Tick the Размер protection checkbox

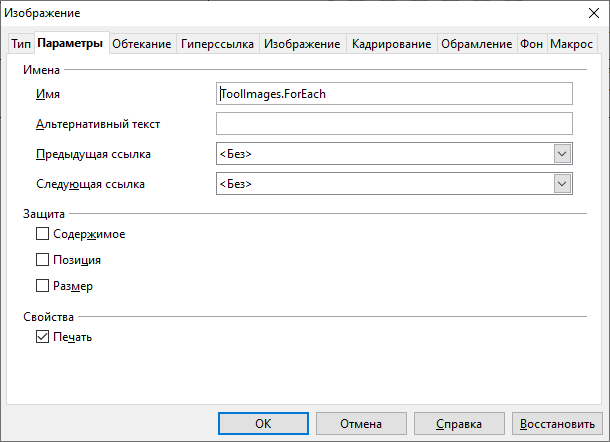[x=42, y=286]
